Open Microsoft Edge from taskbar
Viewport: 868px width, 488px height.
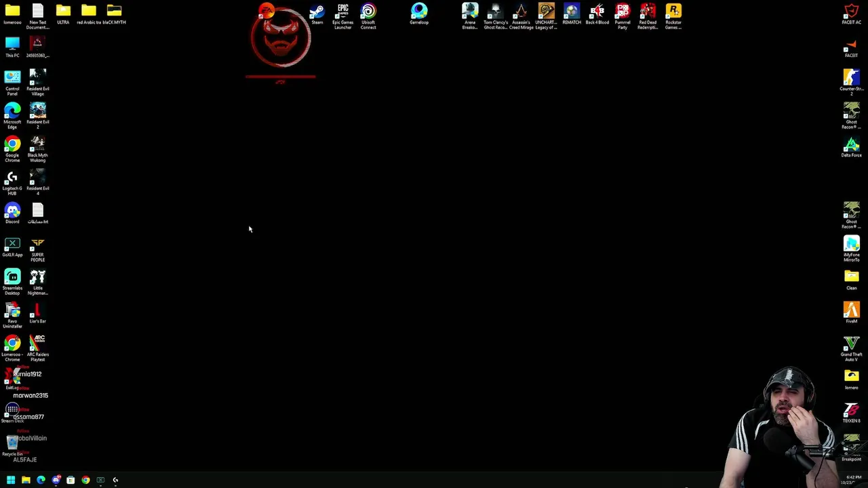[x=41, y=480]
